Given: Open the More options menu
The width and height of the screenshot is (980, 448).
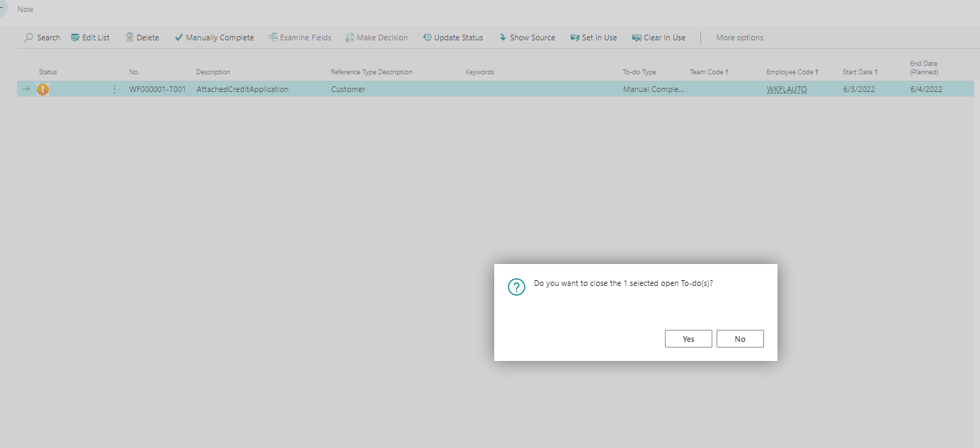Looking at the screenshot, I should tap(739, 38).
